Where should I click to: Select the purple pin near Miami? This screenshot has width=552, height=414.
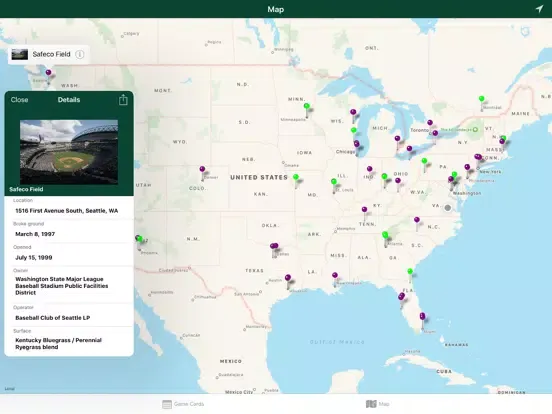click(422, 316)
